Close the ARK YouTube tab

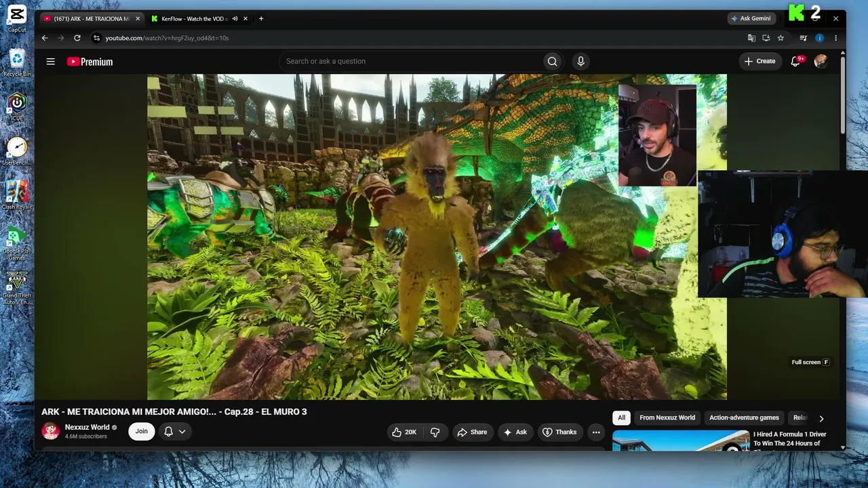[136, 19]
